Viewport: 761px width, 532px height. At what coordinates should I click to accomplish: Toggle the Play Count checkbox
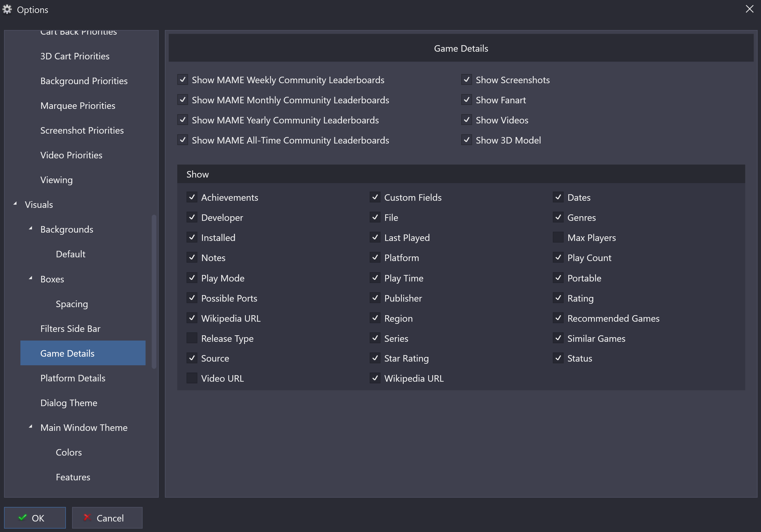click(x=558, y=258)
